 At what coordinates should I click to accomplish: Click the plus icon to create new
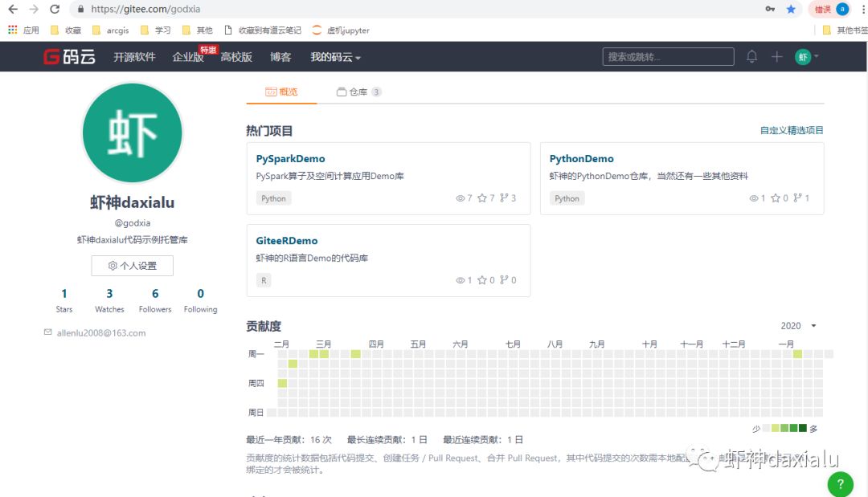pyautogui.click(x=776, y=56)
